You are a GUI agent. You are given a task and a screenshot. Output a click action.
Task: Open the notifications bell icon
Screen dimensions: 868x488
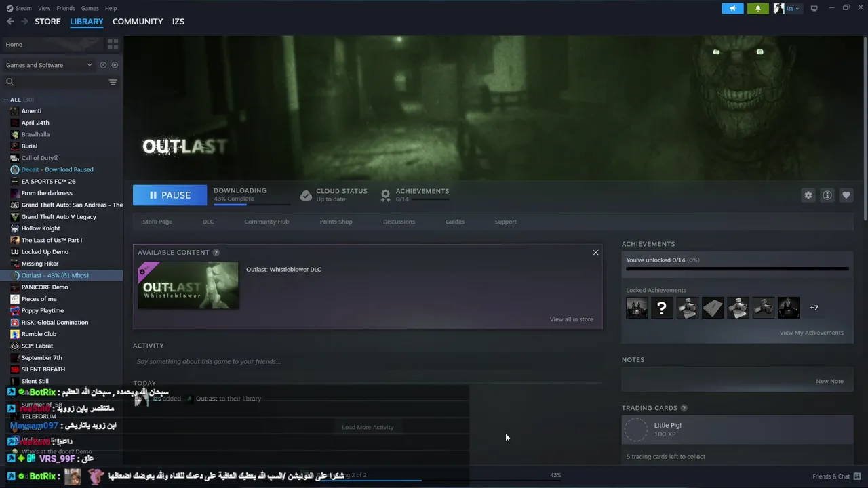click(x=758, y=9)
